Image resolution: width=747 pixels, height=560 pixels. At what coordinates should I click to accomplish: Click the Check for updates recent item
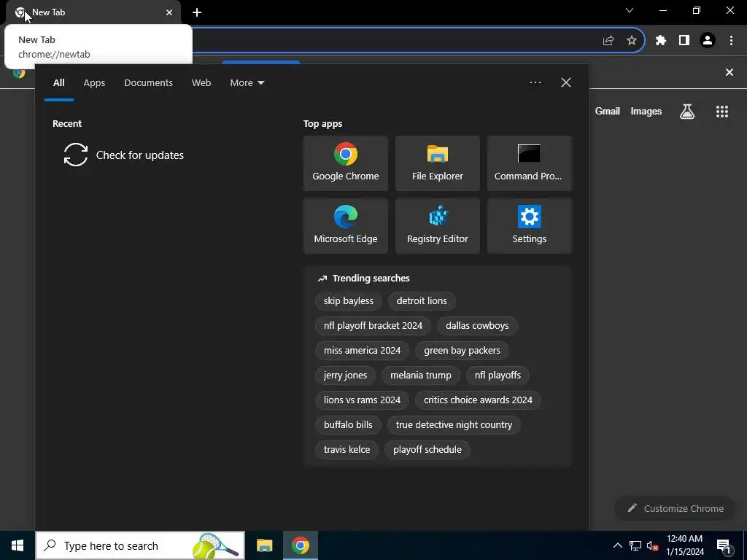[124, 155]
